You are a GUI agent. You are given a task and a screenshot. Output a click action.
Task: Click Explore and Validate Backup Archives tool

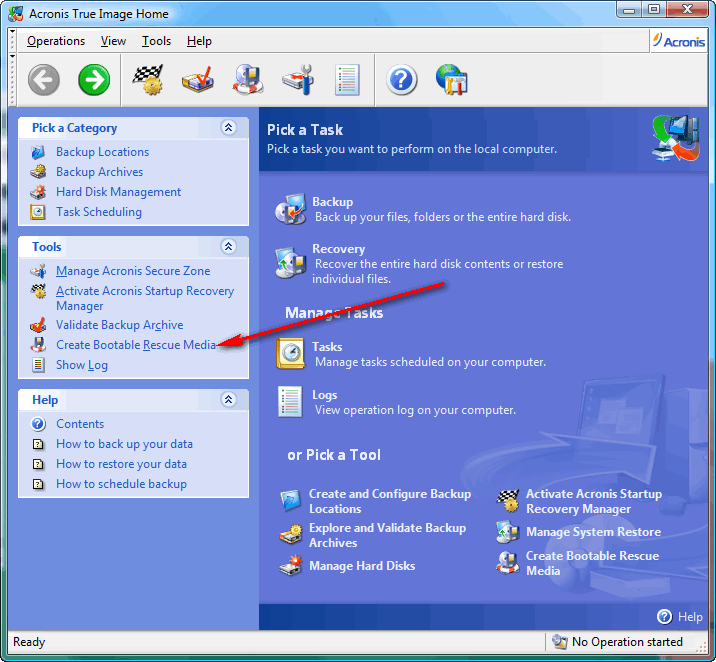click(x=387, y=535)
